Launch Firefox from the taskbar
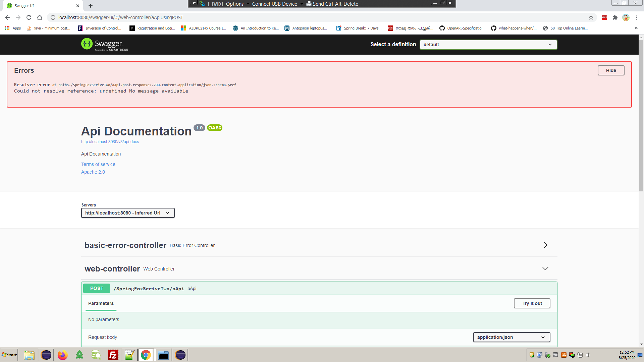The height and width of the screenshot is (362, 644). (x=62, y=355)
